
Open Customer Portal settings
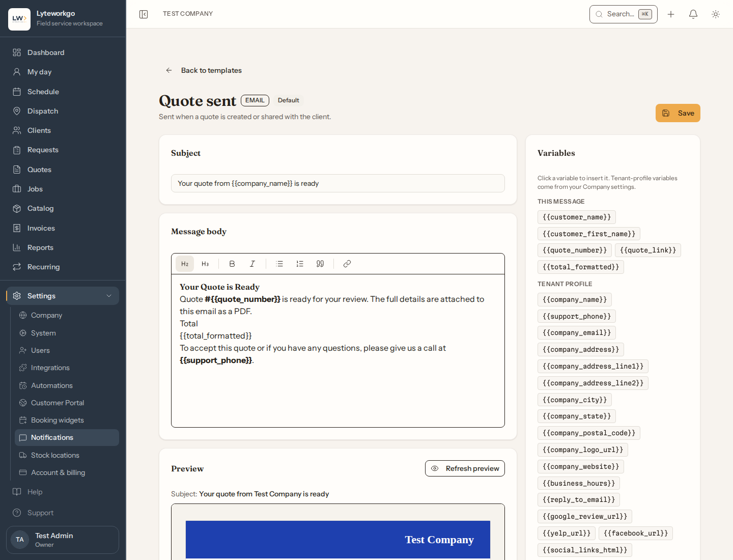67,403
